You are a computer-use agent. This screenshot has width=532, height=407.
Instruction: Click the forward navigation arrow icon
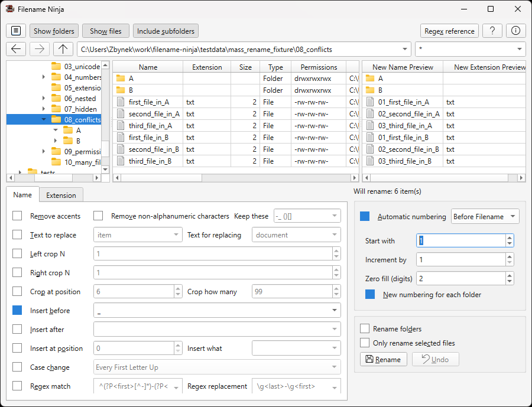pyautogui.click(x=39, y=49)
